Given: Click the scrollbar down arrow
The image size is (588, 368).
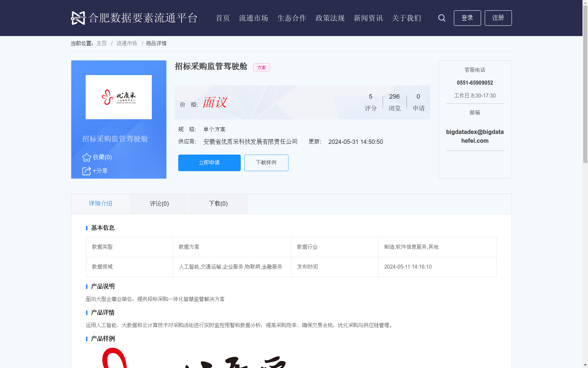Looking at the screenshot, I should [585, 365].
